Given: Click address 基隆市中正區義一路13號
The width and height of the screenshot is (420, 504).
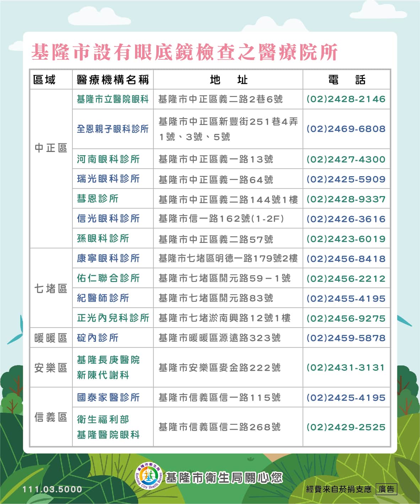Looking at the screenshot, I should (x=216, y=159).
